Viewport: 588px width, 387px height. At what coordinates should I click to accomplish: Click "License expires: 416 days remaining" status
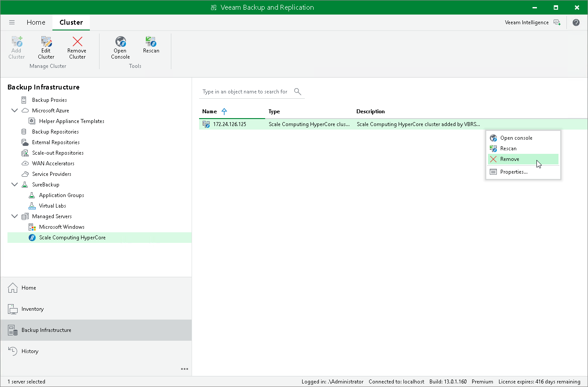540,382
